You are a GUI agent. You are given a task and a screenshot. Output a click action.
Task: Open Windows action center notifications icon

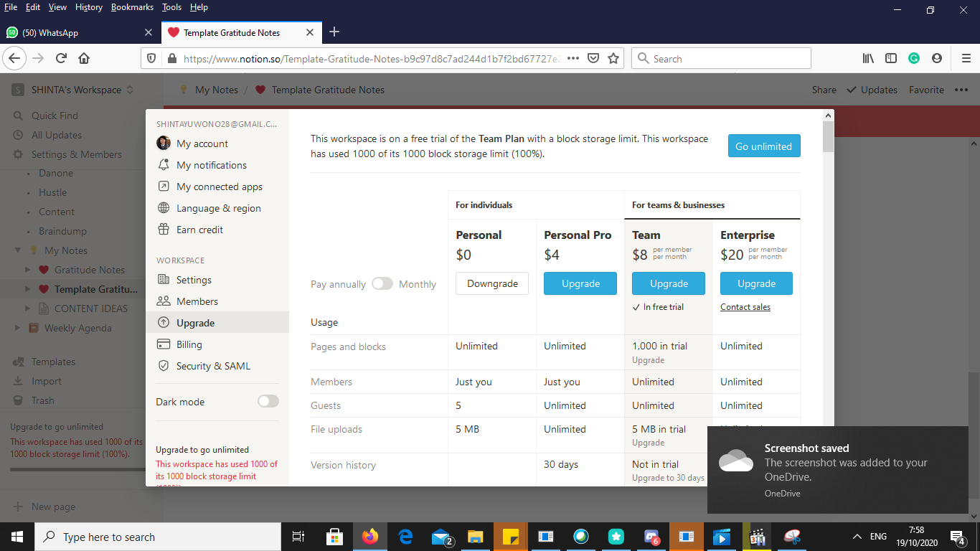958,537
